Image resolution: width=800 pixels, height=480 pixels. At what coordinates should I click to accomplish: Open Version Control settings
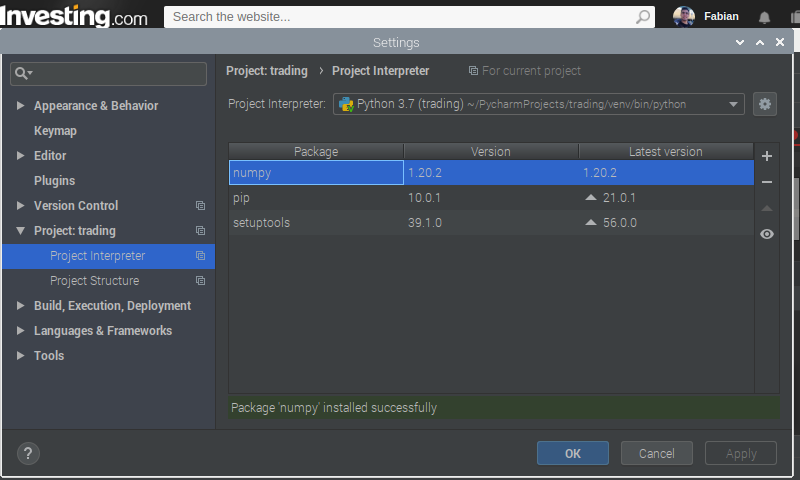click(76, 206)
